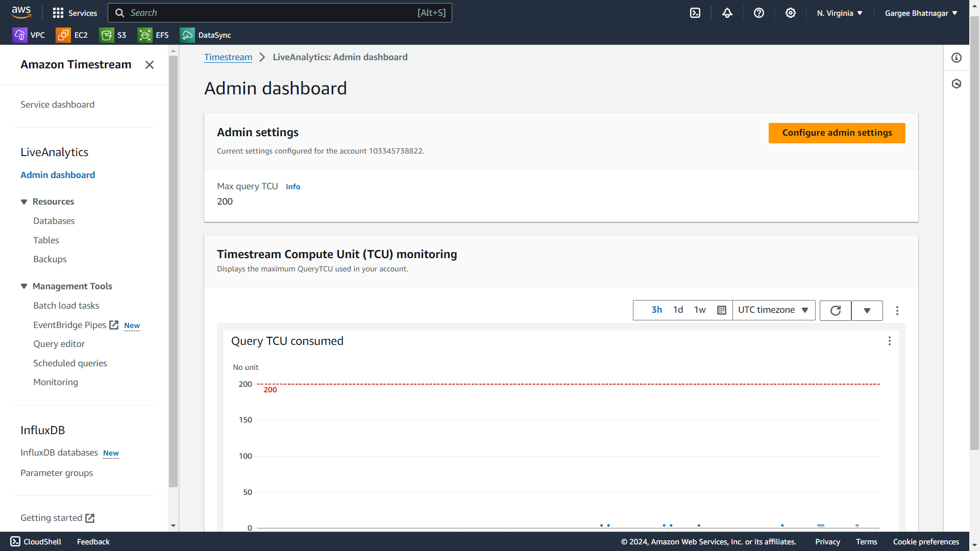Open the Query TCU consumed widget menu
The height and width of the screenshot is (551, 980).
coord(889,341)
